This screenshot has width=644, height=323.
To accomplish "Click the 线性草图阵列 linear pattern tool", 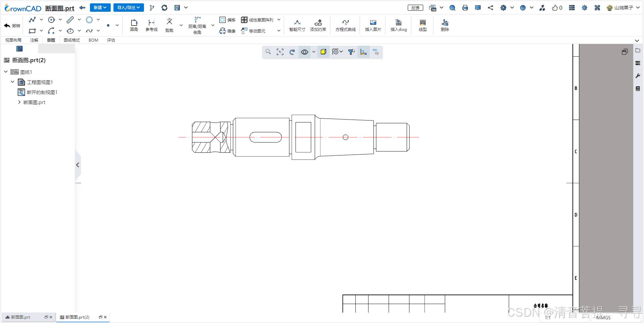I will [x=257, y=20].
